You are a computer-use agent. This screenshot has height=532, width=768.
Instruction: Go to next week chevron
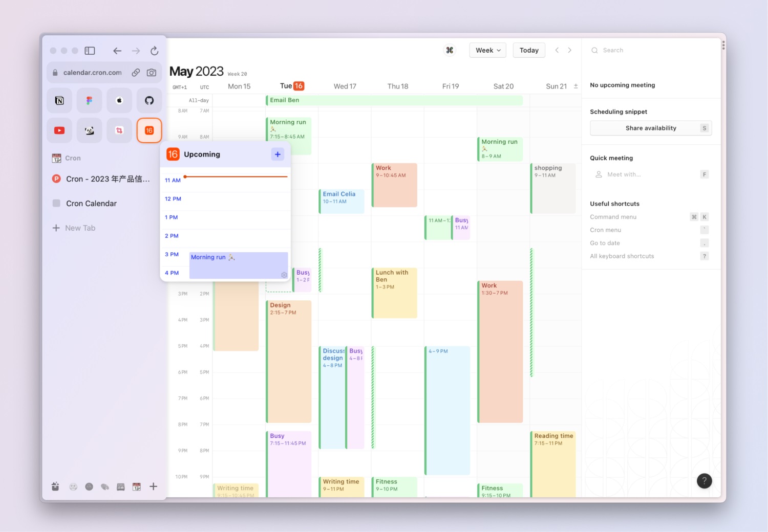[x=569, y=50]
